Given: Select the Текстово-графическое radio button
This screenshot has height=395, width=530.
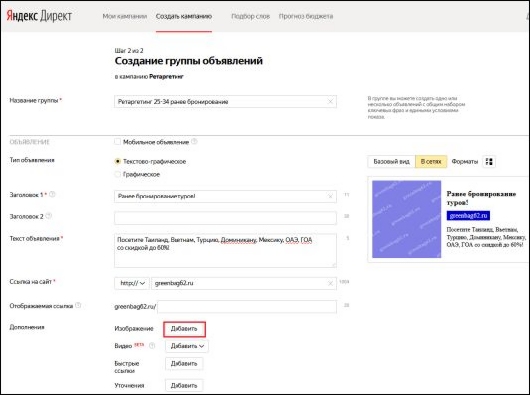Looking at the screenshot, I should [x=117, y=162].
